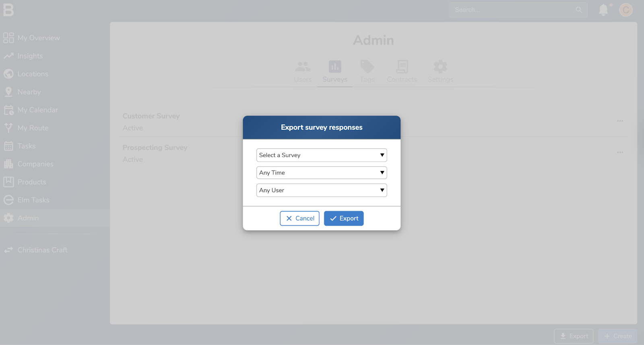This screenshot has height=345, width=644.
Task: Expand the Any User dropdown
Action: [321, 190]
